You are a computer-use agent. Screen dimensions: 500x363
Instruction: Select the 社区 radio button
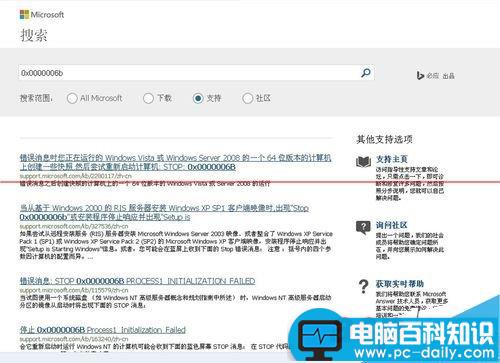[x=247, y=98]
